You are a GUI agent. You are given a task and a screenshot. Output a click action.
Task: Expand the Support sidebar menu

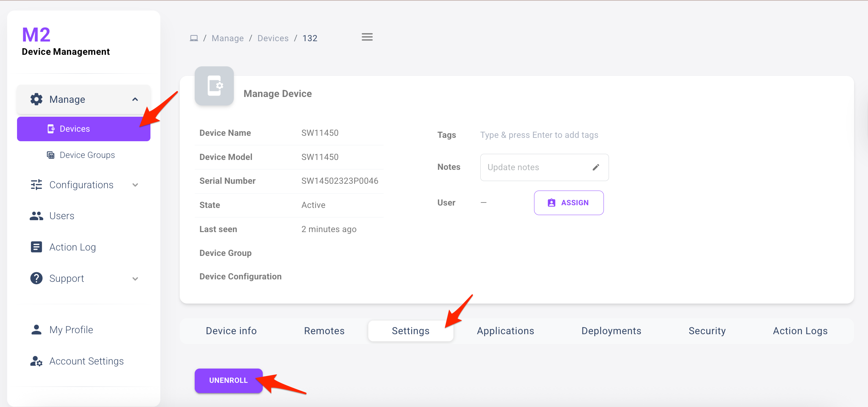(135, 279)
